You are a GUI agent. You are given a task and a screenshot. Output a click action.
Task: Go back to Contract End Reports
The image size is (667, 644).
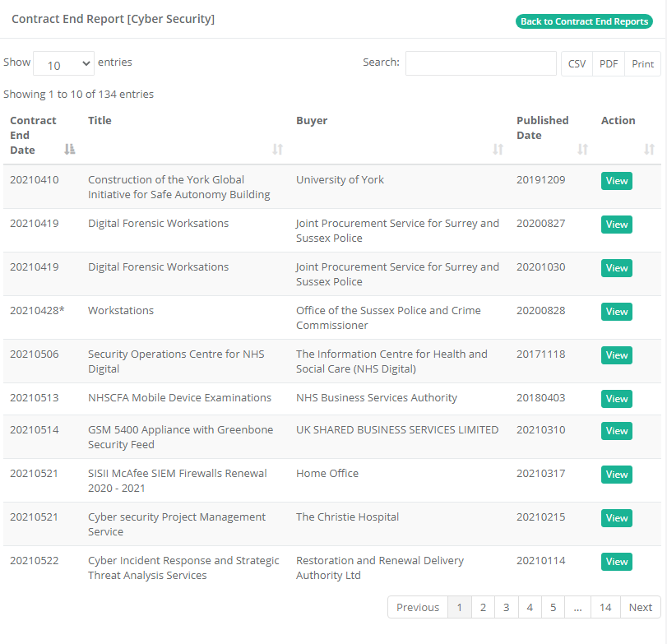[x=584, y=21]
